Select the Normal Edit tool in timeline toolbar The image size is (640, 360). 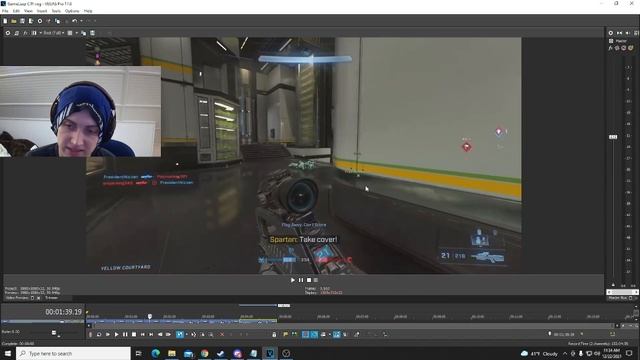pyautogui.click(x=180, y=334)
